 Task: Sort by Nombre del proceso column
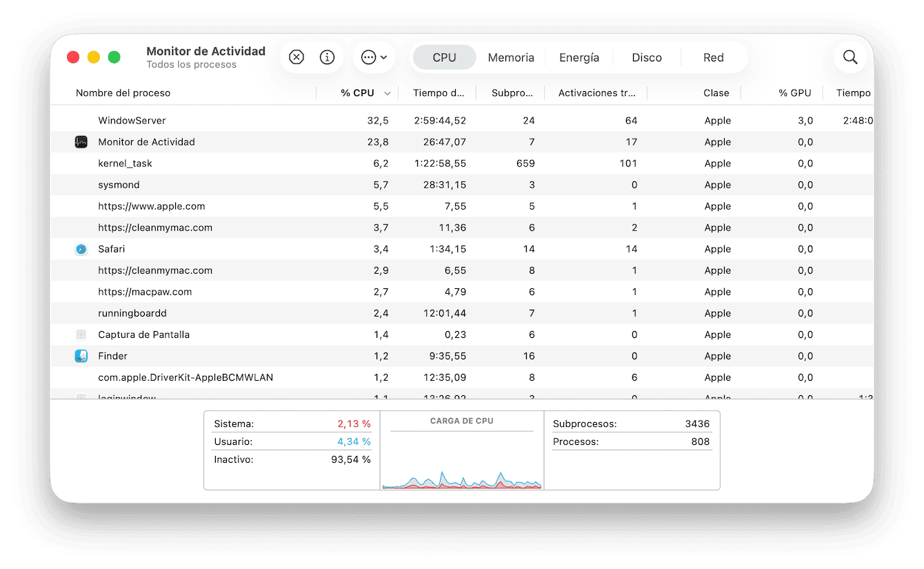tap(123, 93)
